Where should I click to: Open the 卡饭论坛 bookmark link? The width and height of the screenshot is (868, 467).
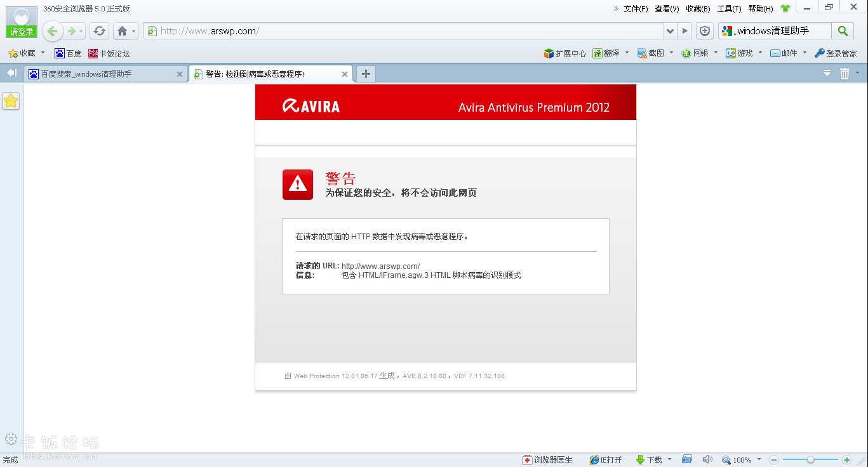coord(109,54)
